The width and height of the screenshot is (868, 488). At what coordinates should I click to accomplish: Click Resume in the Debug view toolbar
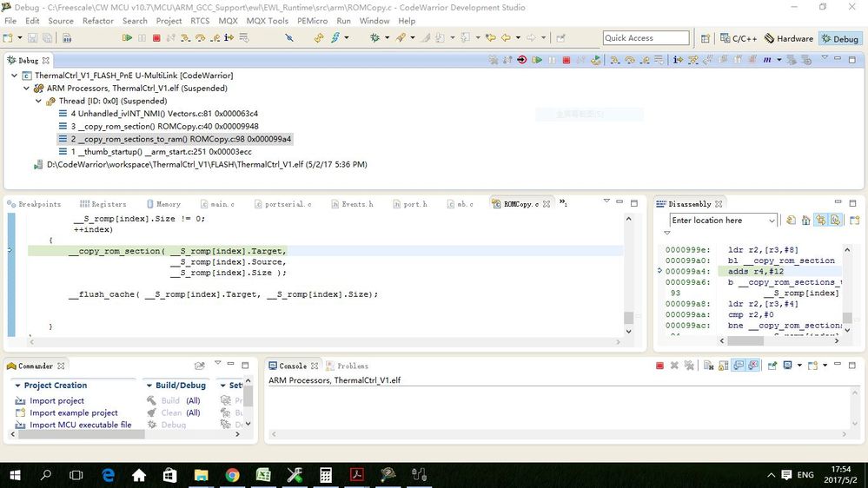537,60
